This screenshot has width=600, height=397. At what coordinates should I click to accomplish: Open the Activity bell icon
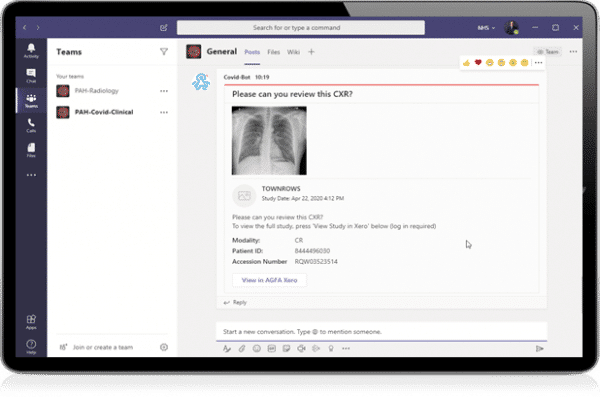point(31,51)
